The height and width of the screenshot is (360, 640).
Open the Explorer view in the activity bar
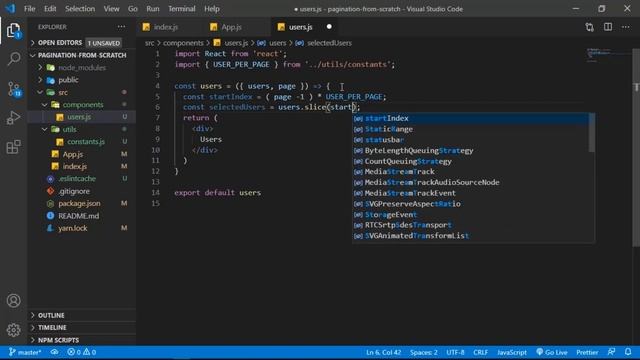13,31
